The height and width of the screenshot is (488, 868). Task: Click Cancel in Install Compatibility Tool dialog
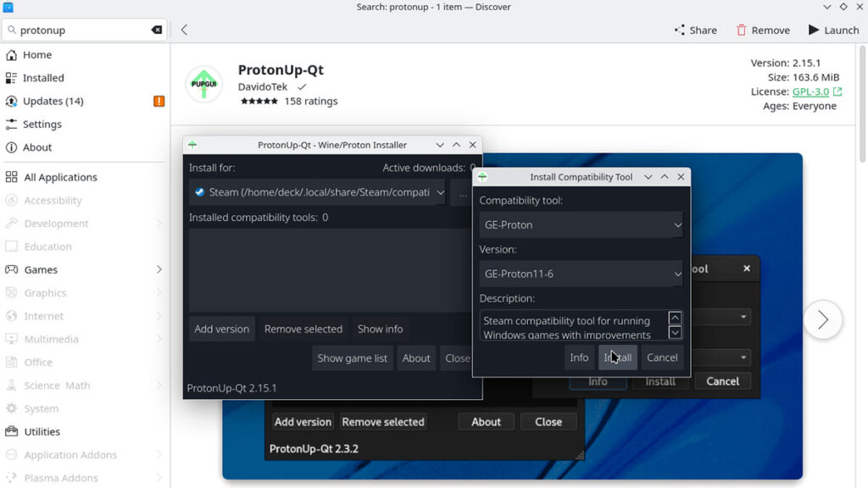click(662, 358)
